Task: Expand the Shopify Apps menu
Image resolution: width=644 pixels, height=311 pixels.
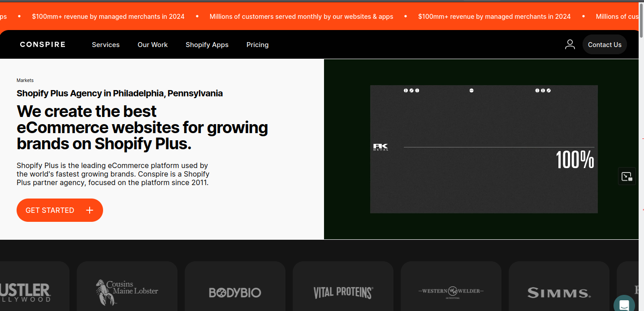Action: pyautogui.click(x=207, y=45)
